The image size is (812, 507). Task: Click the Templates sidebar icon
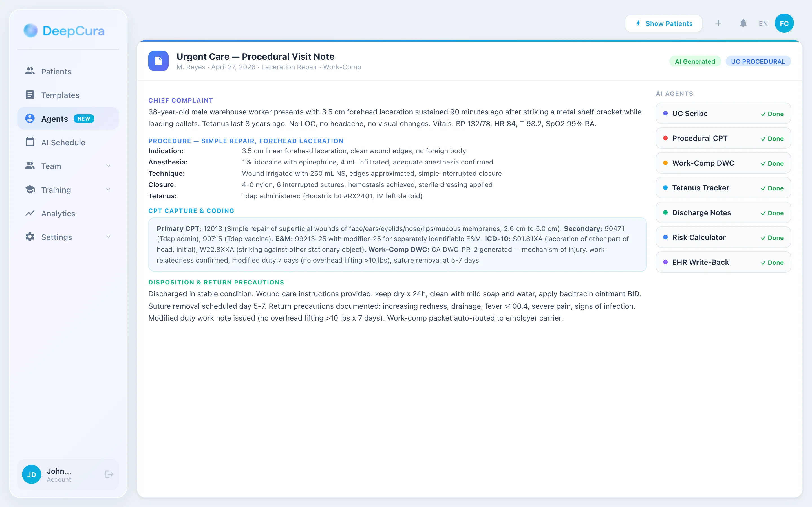(x=30, y=95)
